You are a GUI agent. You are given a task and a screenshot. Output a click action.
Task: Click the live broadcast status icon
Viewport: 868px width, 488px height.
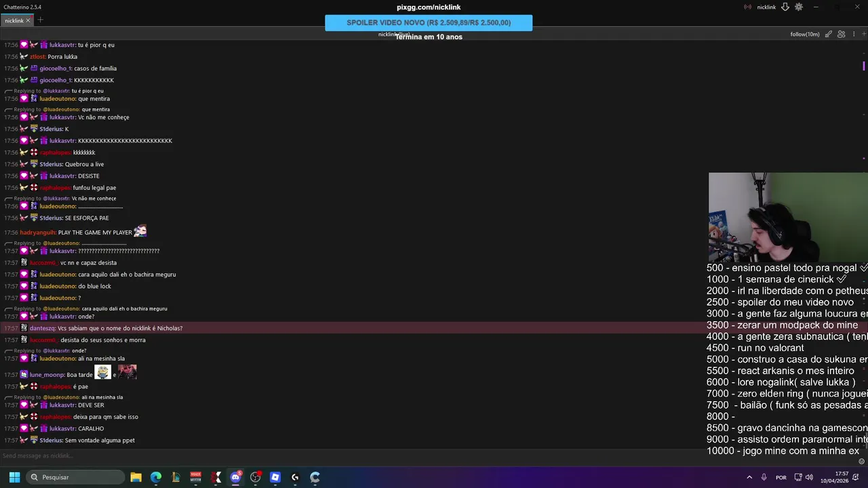(748, 7)
